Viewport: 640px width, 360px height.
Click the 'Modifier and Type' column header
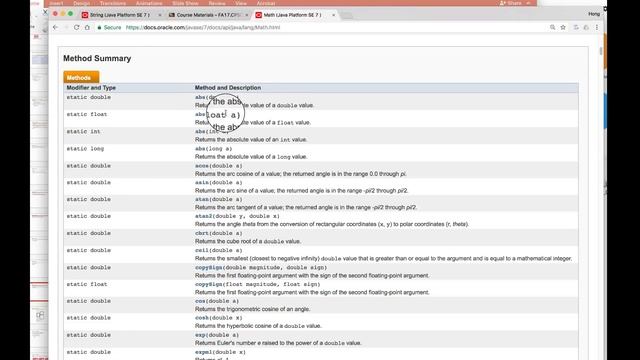pos(91,87)
